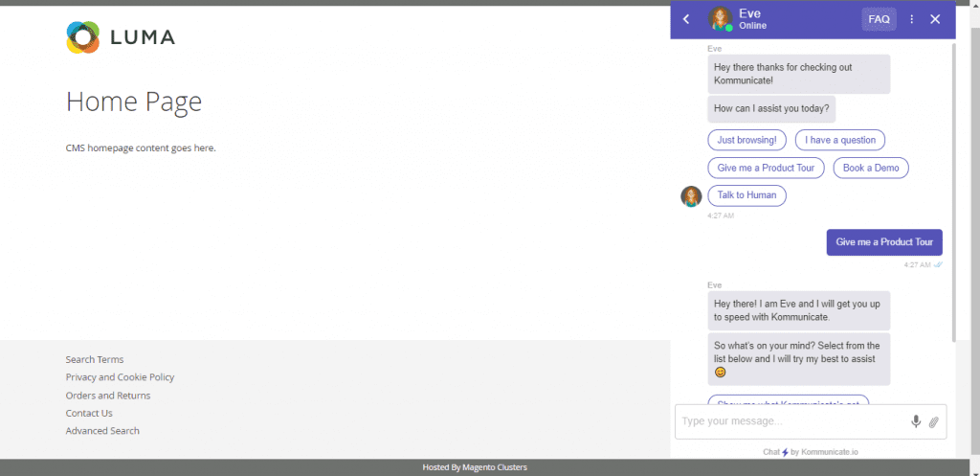Click the 'Book a Demo' option
This screenshot has height=476, width=980.
pos(871,168)
